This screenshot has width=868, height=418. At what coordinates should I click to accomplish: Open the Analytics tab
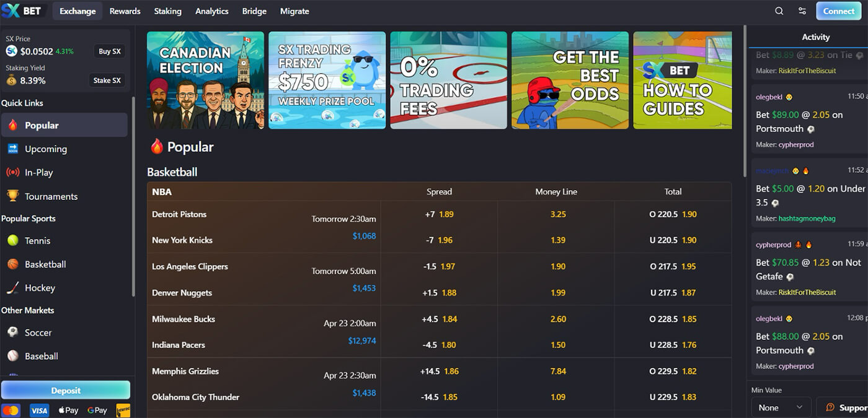211,11
